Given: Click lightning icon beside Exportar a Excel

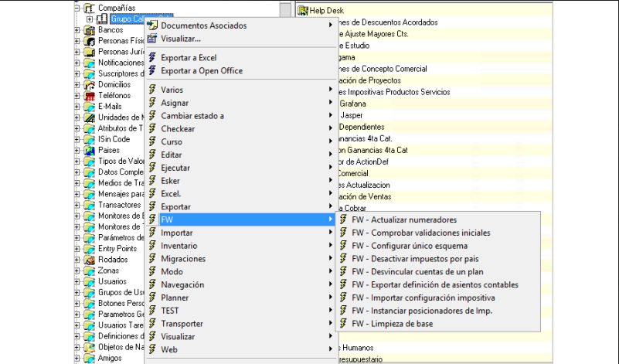Looking at the screenshot, I should pos(152,58).
